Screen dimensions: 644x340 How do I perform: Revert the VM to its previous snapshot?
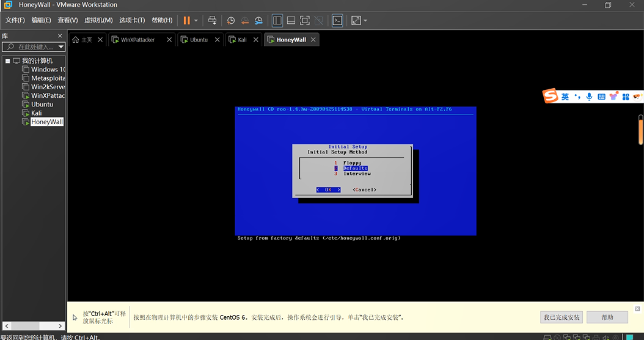coord(245,21)
